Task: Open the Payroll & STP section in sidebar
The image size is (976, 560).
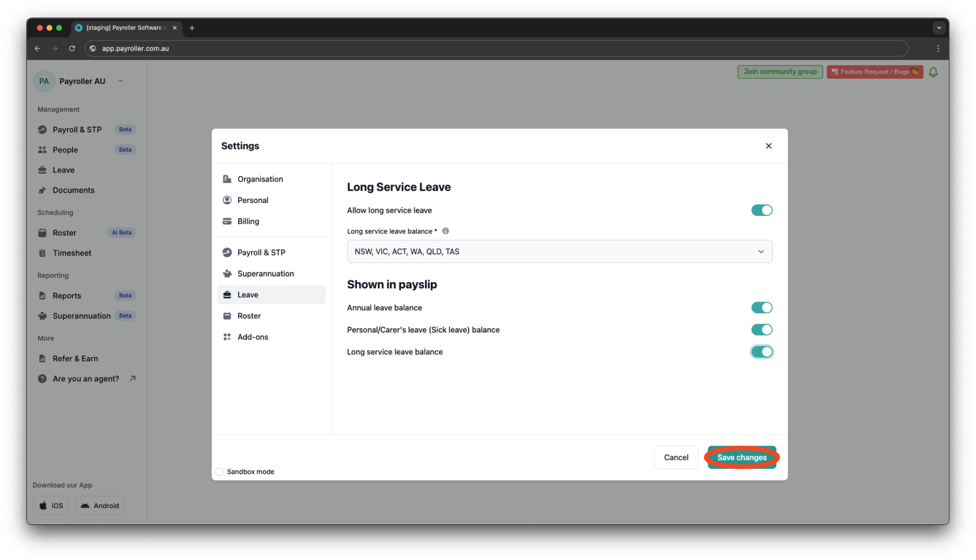Action: tap(76, 129)
